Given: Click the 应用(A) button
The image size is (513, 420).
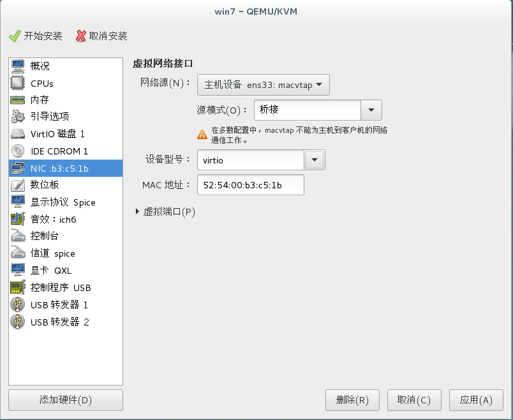Looking at the screenshot, I should pyautogui.click(x=476, y=400).
